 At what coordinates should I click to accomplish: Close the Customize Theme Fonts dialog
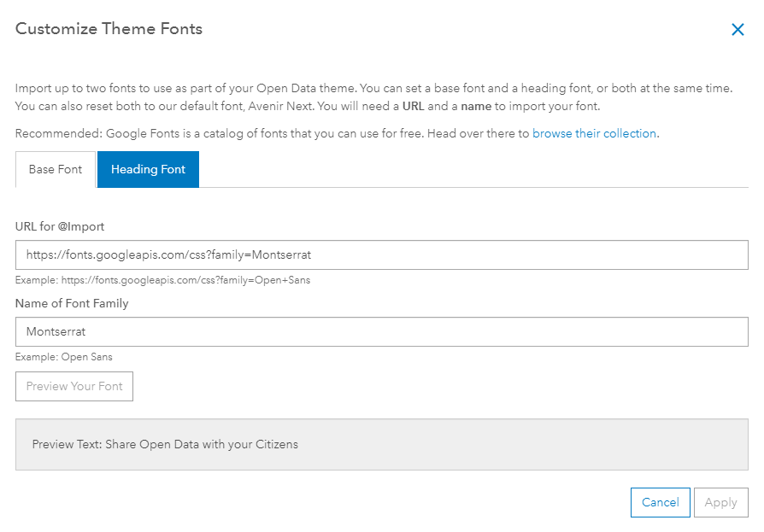coord(738,30)
